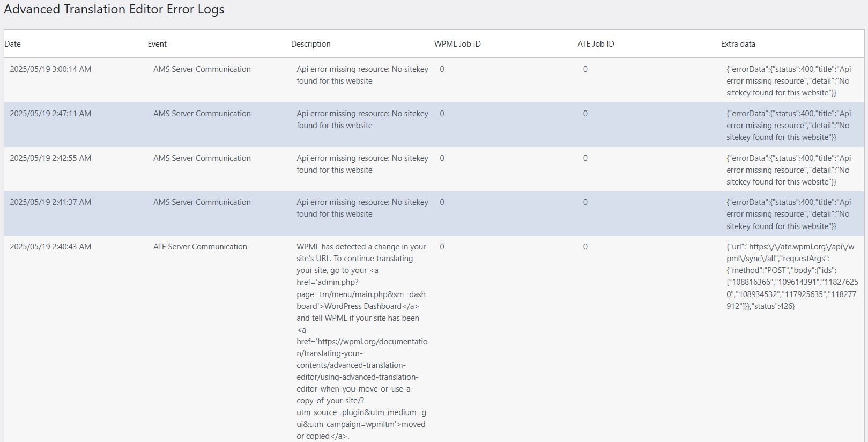
Task: Click the WPML Job ID column header
Action: (457, 44)
